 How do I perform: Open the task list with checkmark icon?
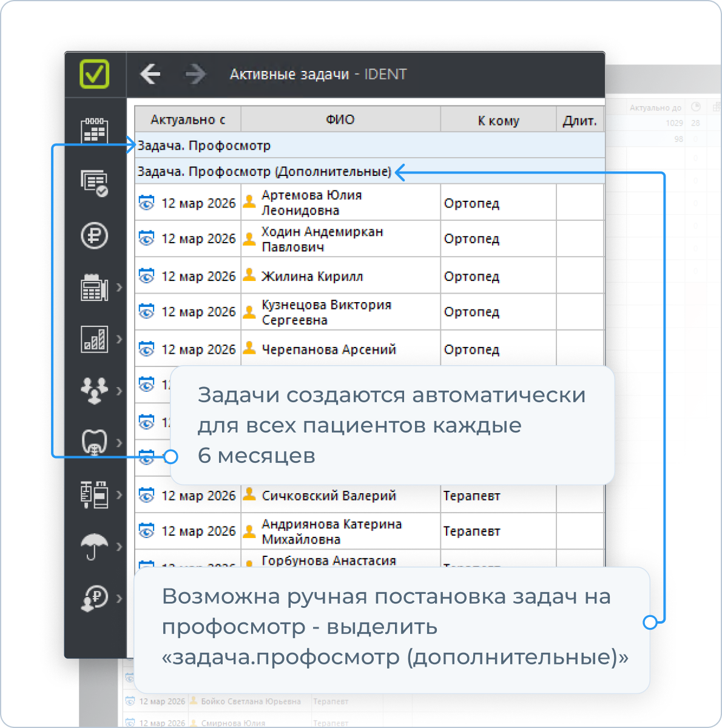[x=94, y=182]
